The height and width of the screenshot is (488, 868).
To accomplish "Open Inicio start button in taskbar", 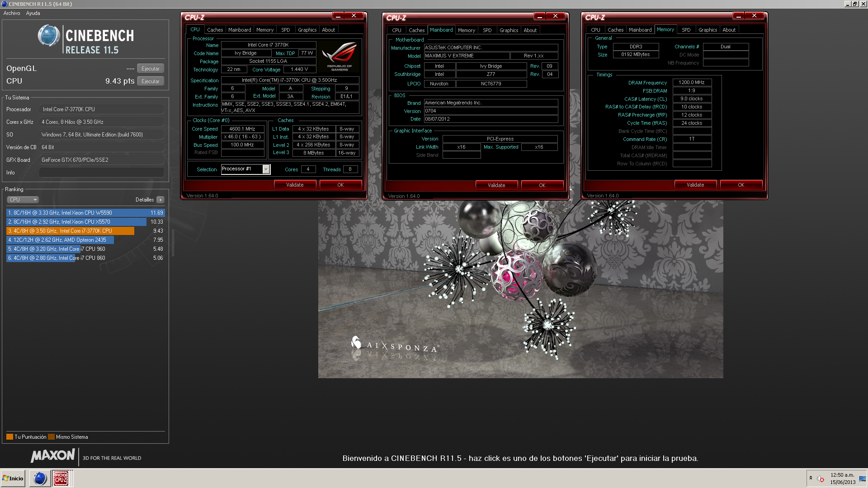I will [x=13, y=478].
